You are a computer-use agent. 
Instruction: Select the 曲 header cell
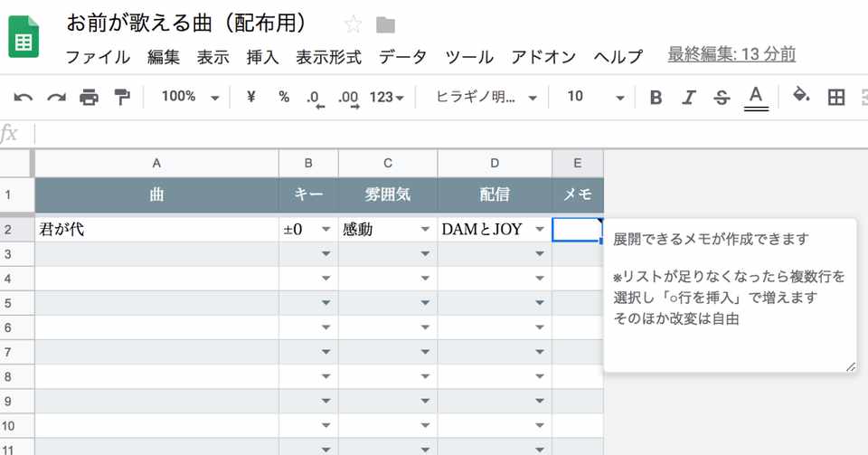[156, 194]
